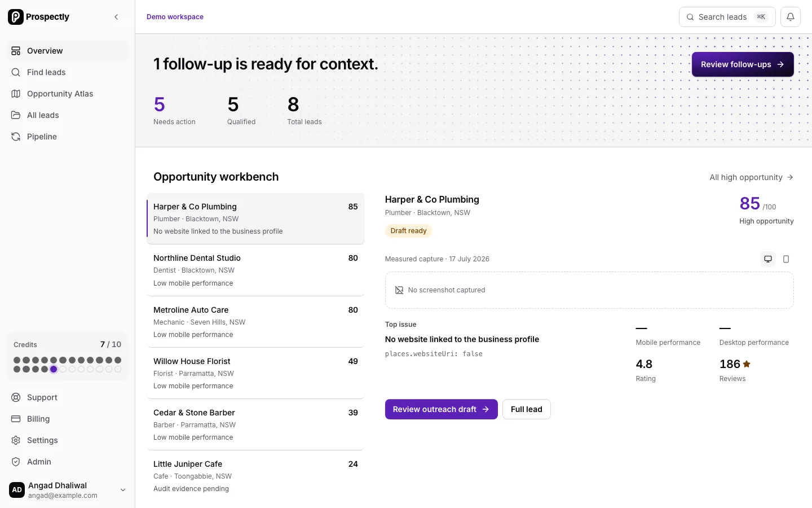
Task: Open notifications with the bell icon
Action: (x=791, y=17)
